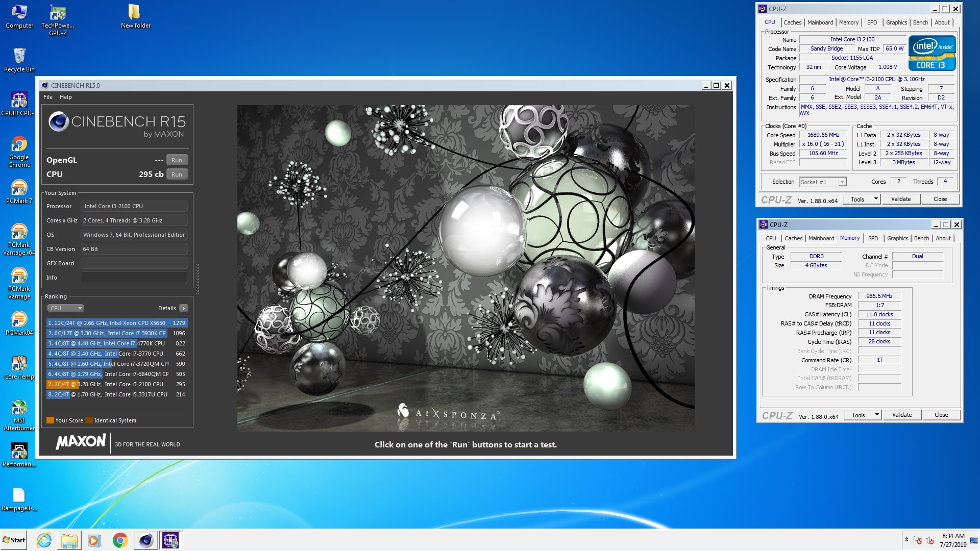Open the Recycle Bin icon
The height and width of the screenshot is (551, 980).
click(19, 60)
